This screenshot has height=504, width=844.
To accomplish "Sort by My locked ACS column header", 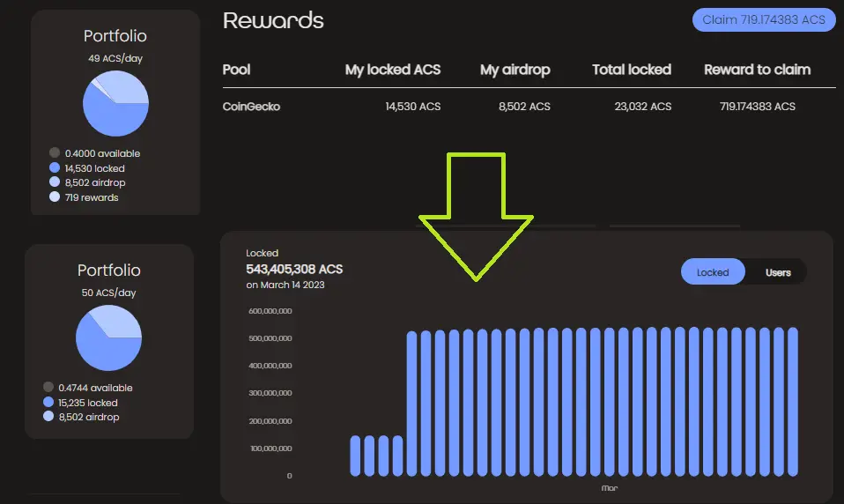I will pos(392,70).
